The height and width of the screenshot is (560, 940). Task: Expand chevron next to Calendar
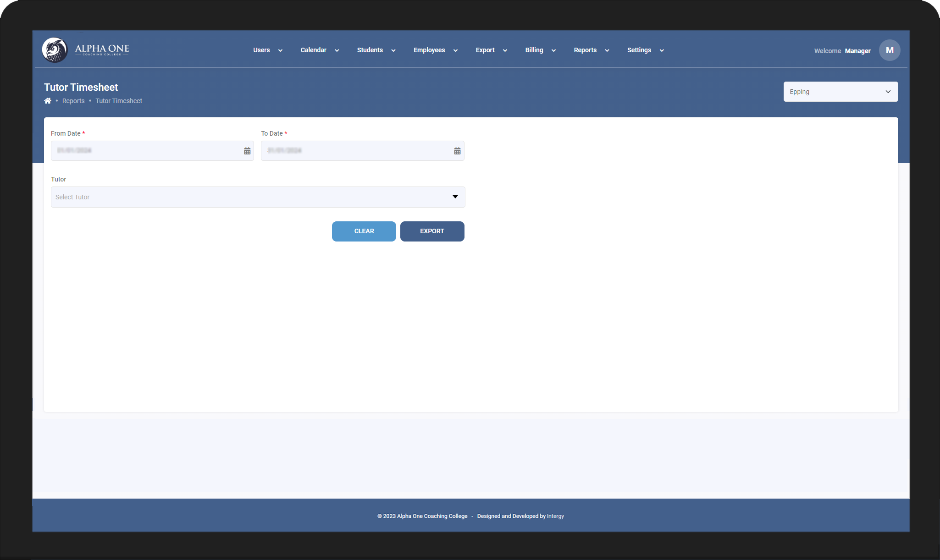337,50
